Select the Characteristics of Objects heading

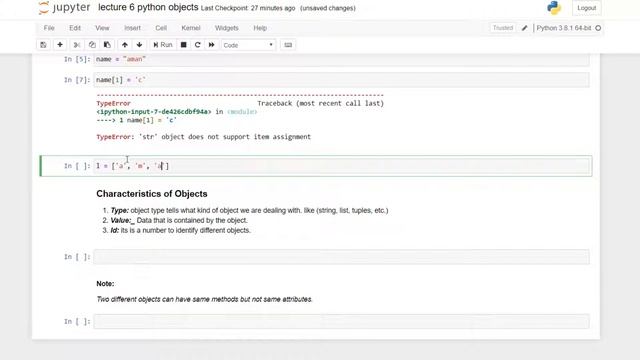(x=152, y=194)
